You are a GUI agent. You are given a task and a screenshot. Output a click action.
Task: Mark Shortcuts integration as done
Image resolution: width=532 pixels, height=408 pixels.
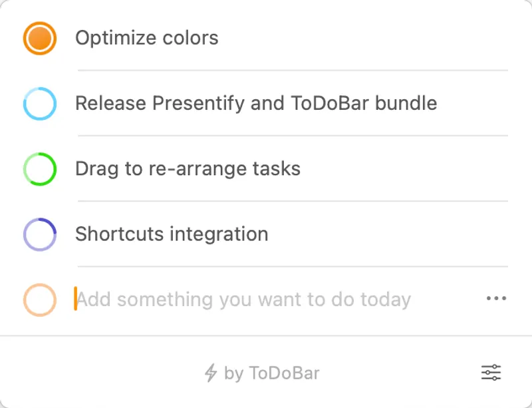[x=39, y=234]
